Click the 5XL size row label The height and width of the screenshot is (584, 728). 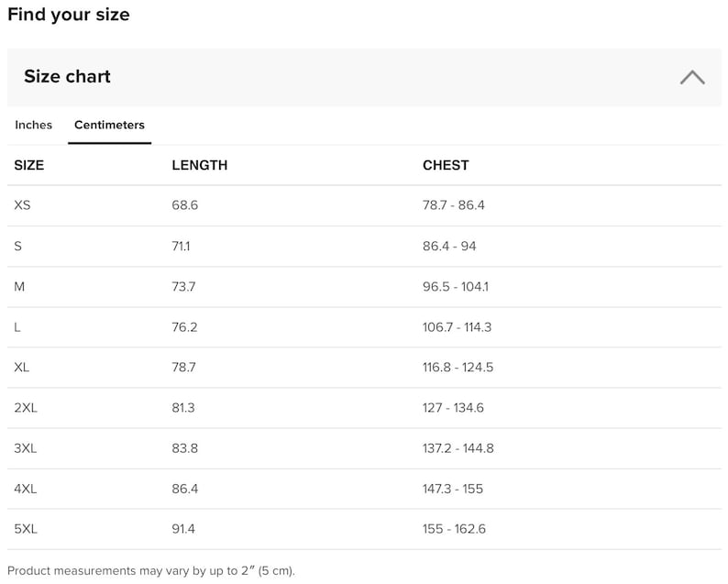(26, 529)
